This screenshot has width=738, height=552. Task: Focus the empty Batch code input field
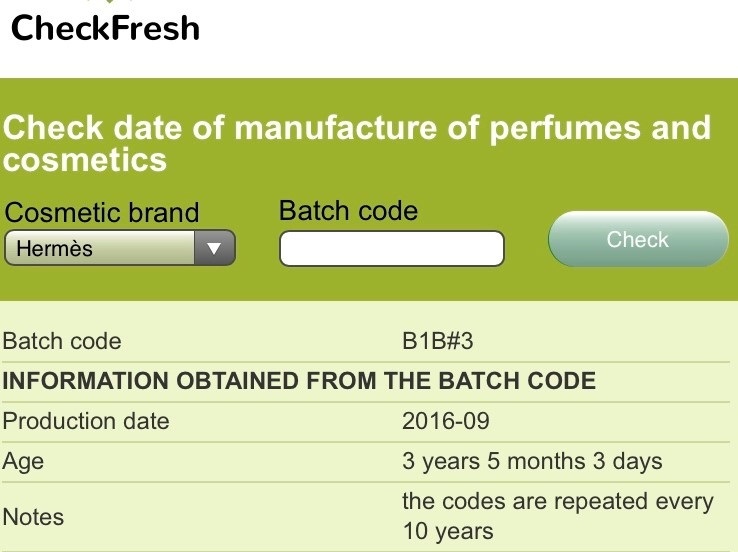tap(391, 249)
